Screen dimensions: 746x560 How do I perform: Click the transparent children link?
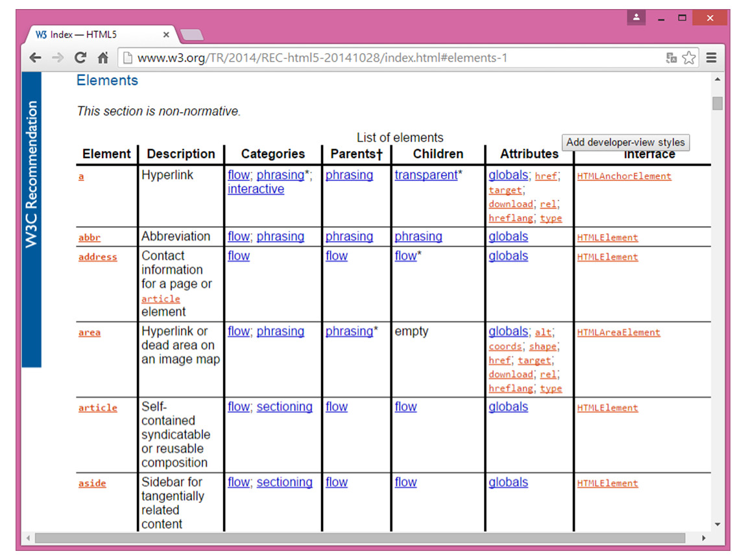tap(426, 175)
